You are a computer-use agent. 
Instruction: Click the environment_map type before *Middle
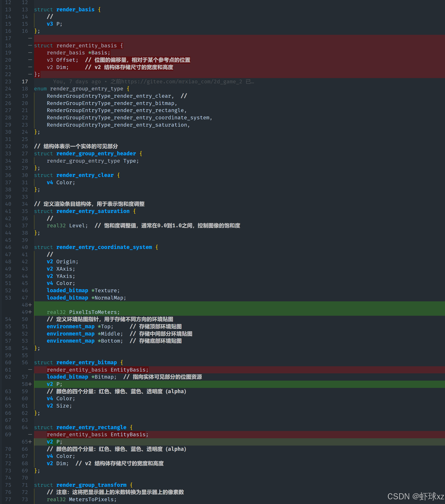pyautogui.click(x=71, y=334)
